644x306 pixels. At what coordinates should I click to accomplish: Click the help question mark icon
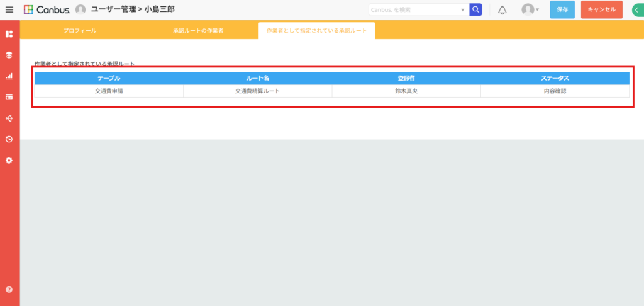pyautogui.click(x=9, y=290)
